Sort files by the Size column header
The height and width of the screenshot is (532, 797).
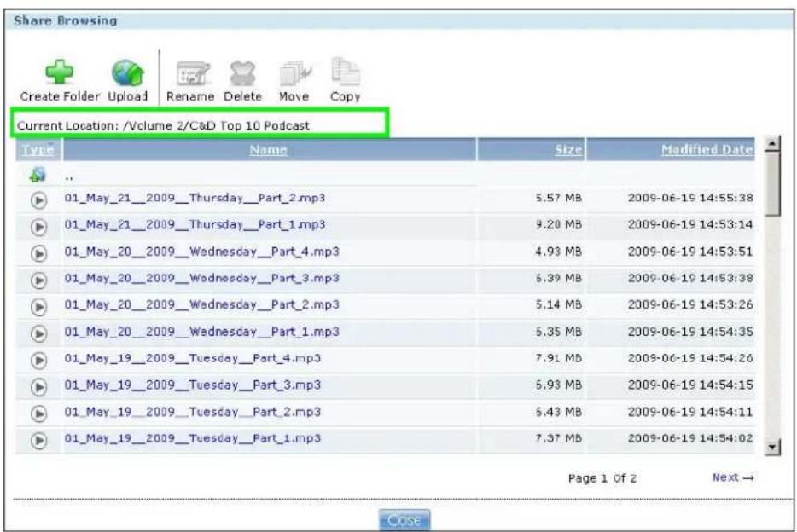(568, 150)
